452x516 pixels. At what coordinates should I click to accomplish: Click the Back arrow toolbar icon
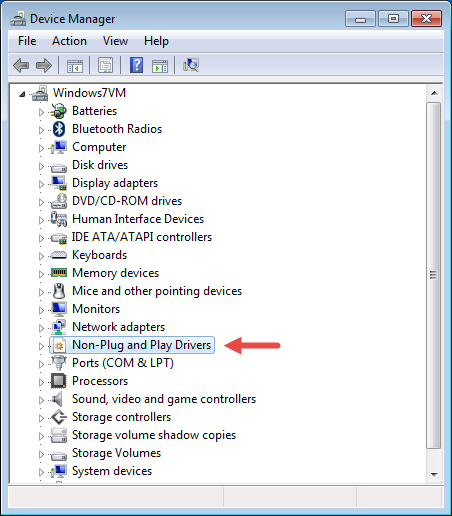[x=21, y=65]
